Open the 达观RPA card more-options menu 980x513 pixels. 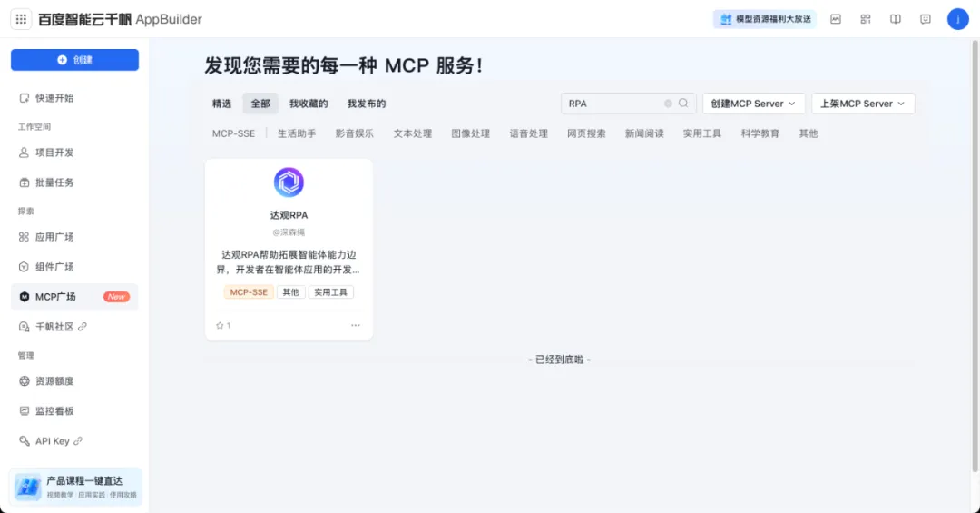(356, 325)
